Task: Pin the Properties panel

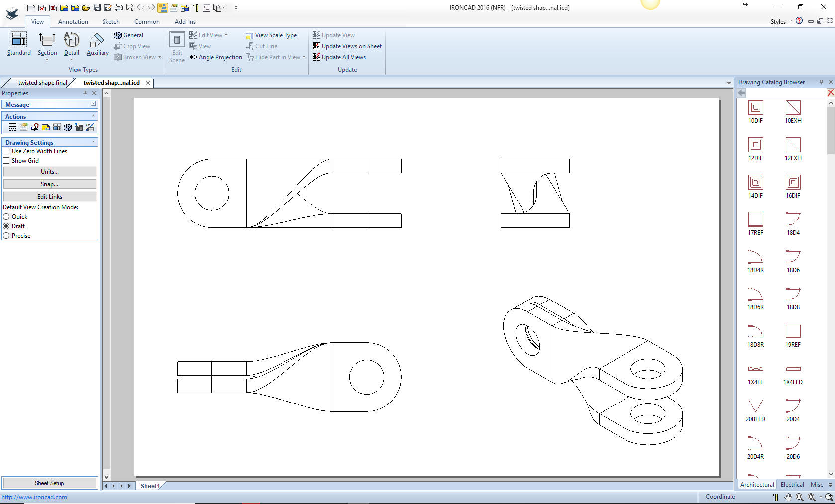Action: coord(85,93)
